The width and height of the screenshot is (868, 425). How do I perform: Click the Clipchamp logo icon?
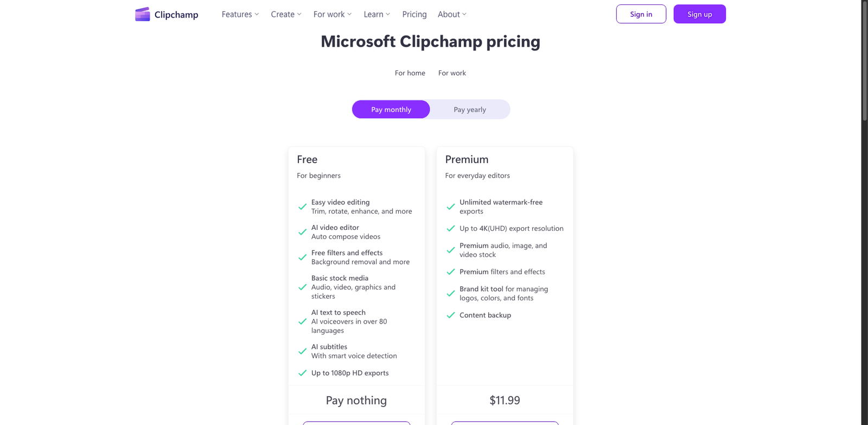point(142,14)
